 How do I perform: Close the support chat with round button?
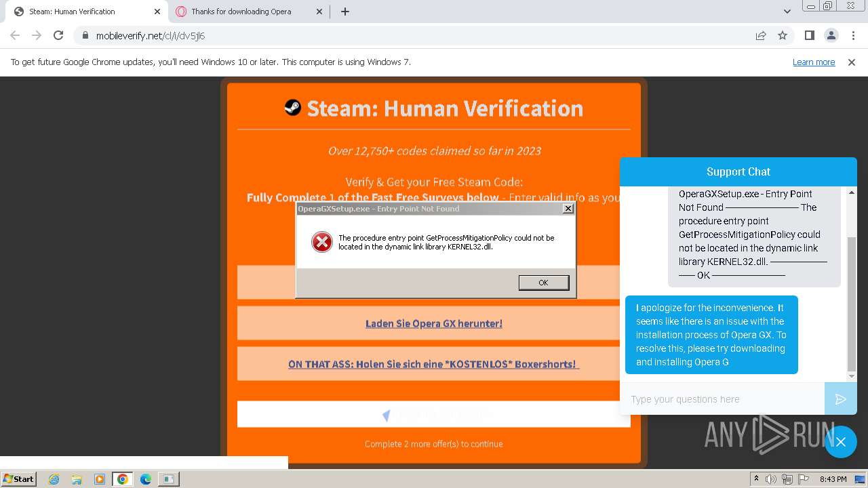click(841, 442)
